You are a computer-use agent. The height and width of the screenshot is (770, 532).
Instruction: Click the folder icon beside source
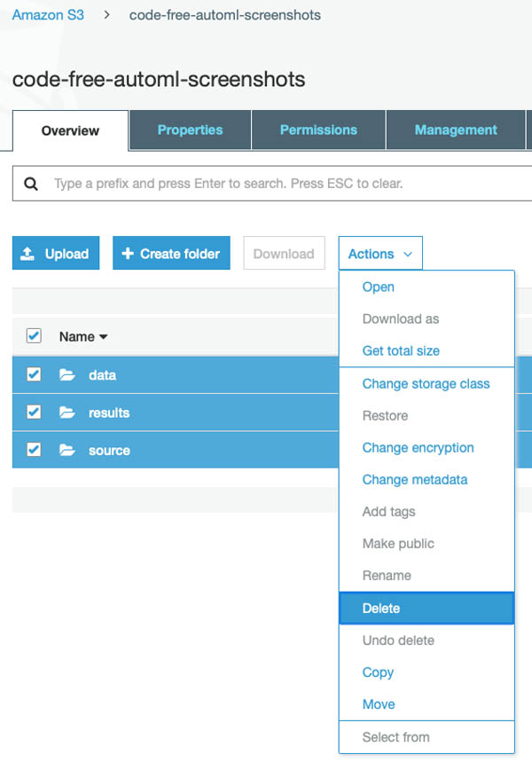67,450
